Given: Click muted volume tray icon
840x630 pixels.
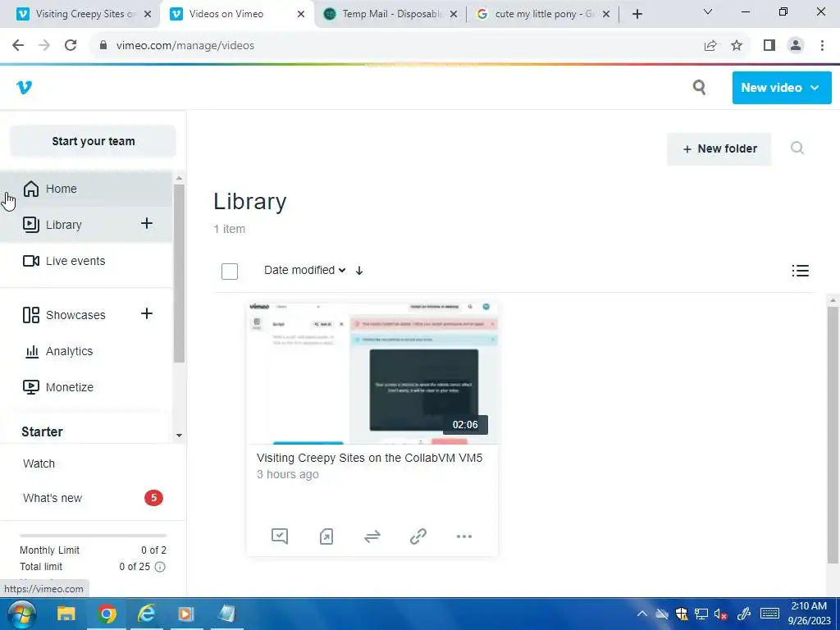Looking at the screenshot, I should [x=721, y=614].
